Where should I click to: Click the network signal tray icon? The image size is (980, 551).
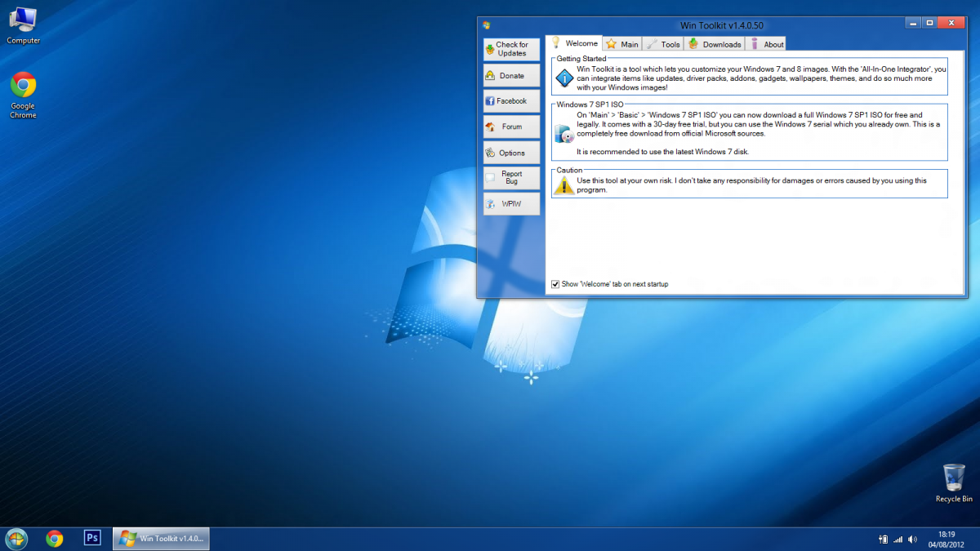pyautogui.click(x=898, y=539)
